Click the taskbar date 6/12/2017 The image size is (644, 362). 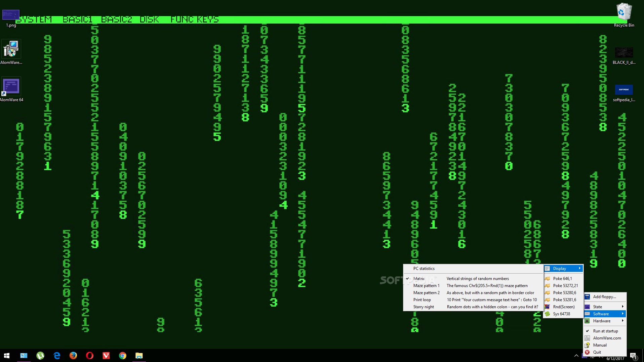615,359
